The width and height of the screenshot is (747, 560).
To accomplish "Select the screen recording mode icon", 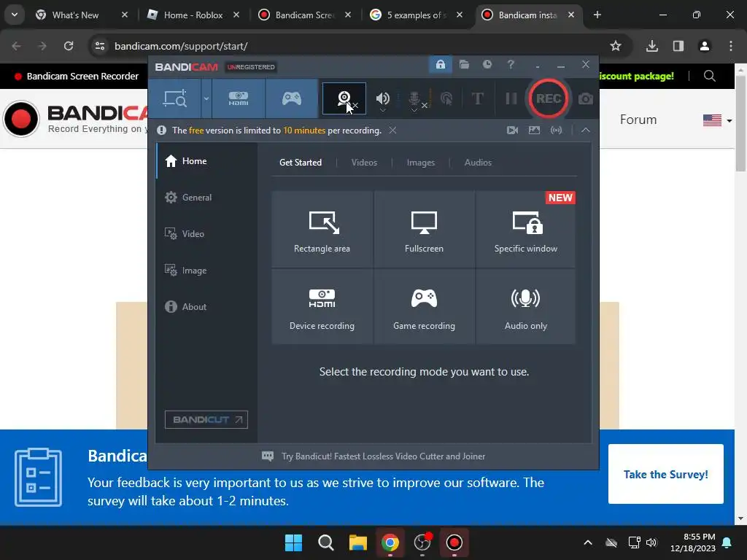I will pyautogui.click(x=175, y=99).
